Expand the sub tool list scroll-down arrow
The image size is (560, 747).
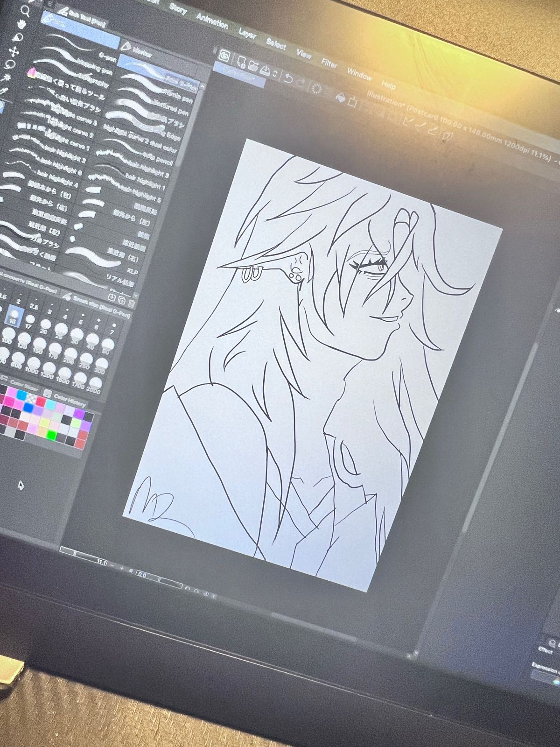click(x=136, y=295)
